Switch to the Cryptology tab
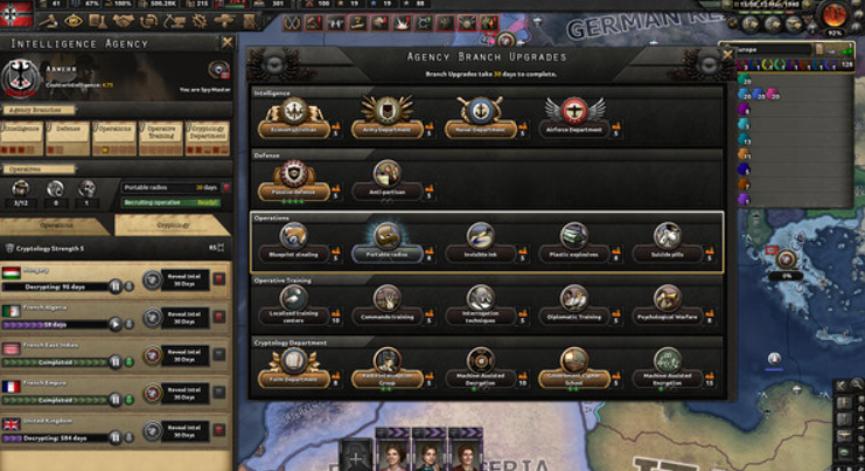This screenshot has height=471, width=865. [x=172, y=225]
